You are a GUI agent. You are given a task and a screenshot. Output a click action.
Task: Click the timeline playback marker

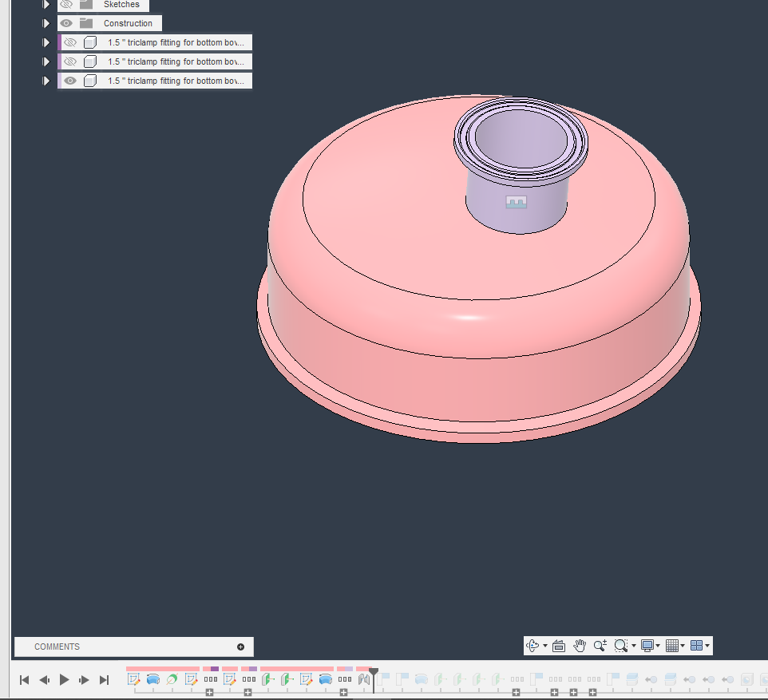click(x=372, y=674)
